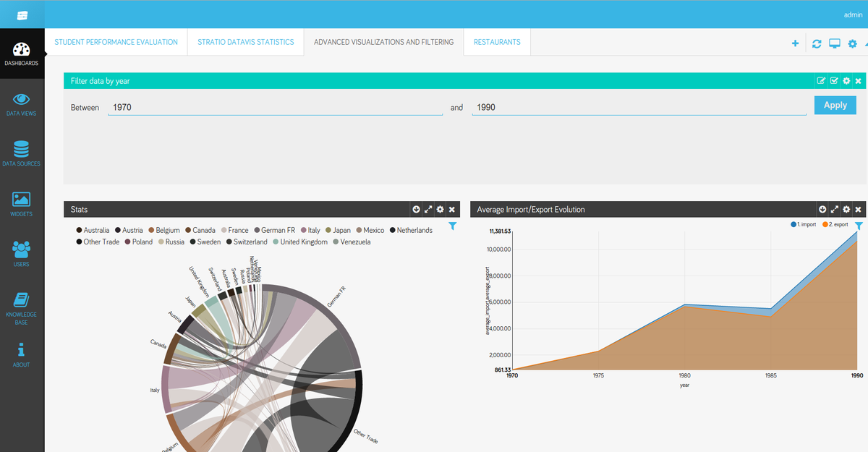Toggle German FR in the Stats legend
868x452 pixels.
point(274,230)
